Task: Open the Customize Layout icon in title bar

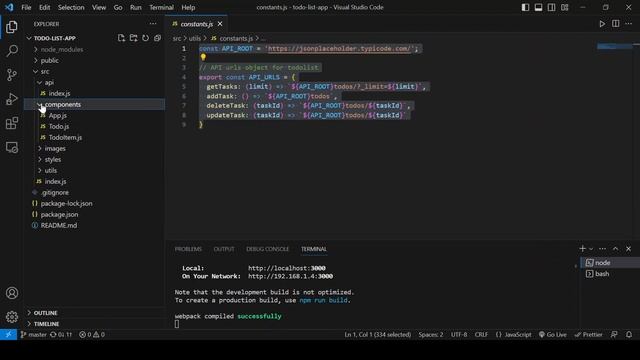Action: click(x=564, y=7)
